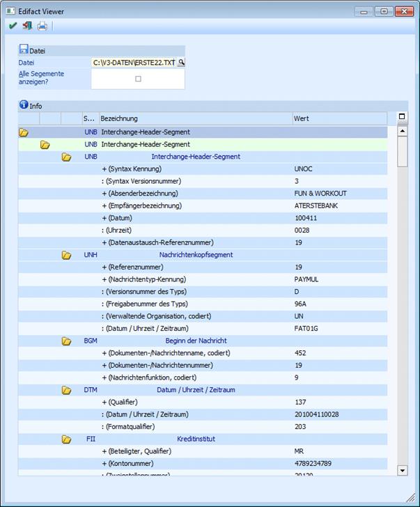Click the green checkmark confirm icon
The image size is (420, 507).
coord(13,26)
